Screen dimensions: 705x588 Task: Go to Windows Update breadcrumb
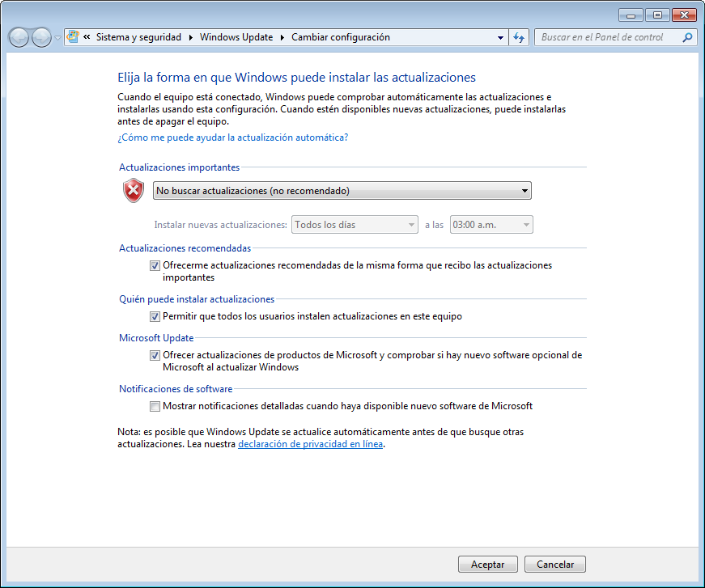click(236, 37)
